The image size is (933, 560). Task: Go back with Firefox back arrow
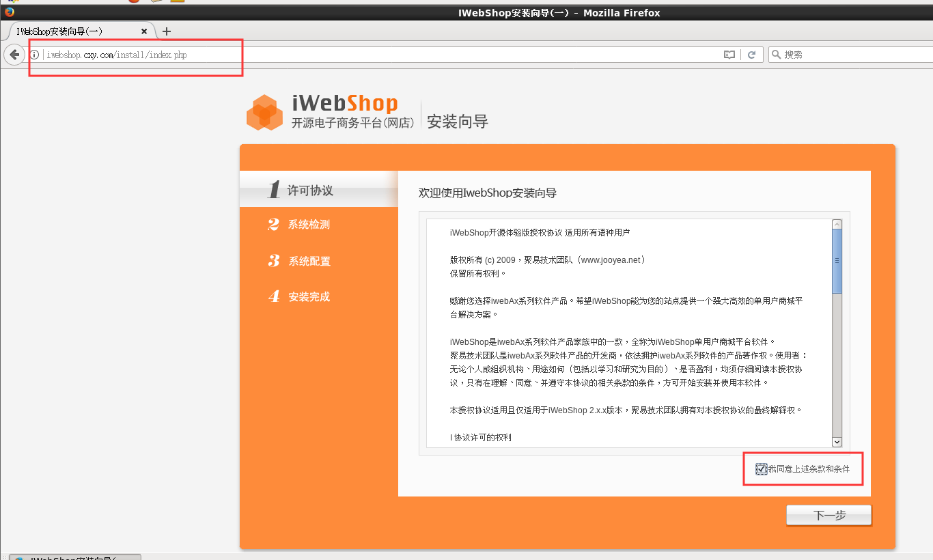14,55
